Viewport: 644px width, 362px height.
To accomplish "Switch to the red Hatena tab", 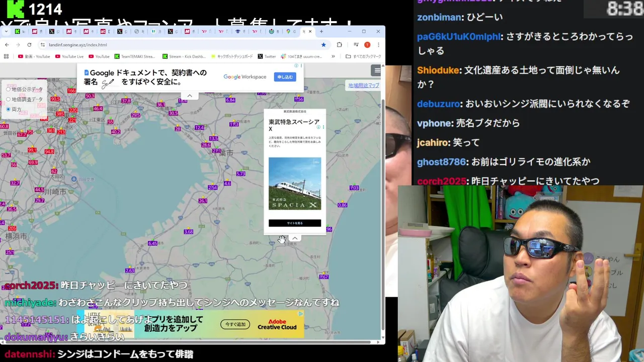I will 103,31.
